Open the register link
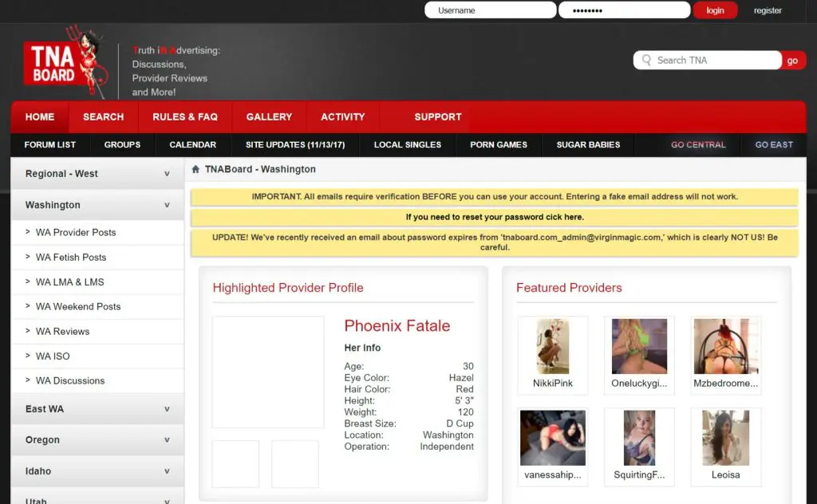817x504 pixels. click(x=768, y=10)
